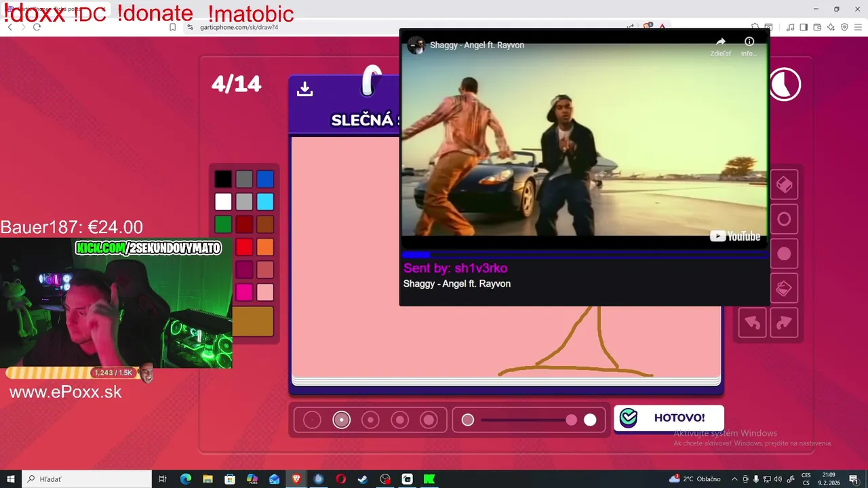Pick the light gray color swatch
The image size is (868, 488).
click(244, 201)
